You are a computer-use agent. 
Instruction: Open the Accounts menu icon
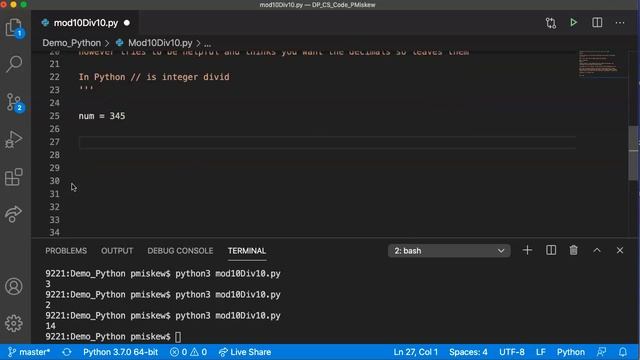click(14, 286)
